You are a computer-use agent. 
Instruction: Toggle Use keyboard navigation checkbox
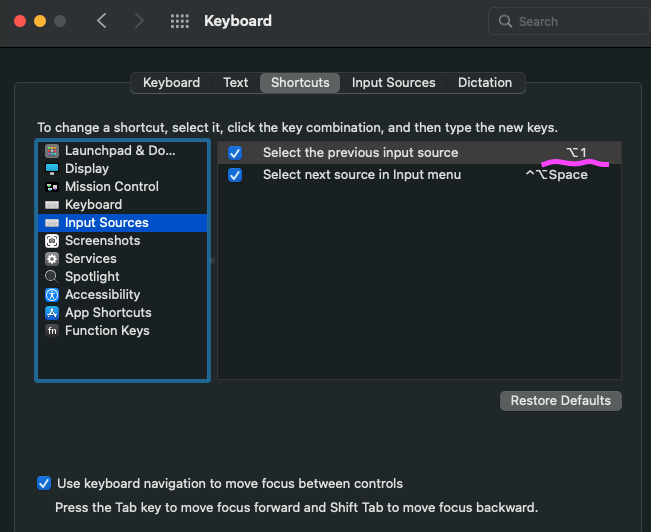point(44,484)
